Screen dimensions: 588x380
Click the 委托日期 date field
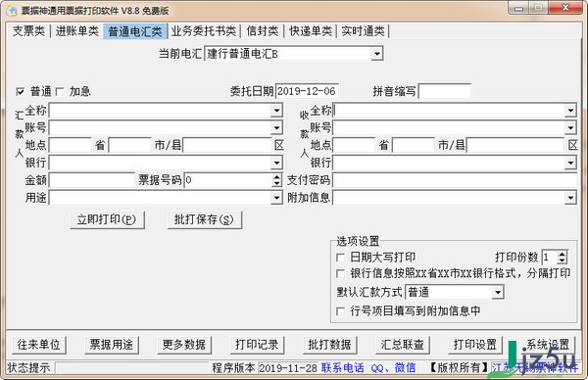[307, 91]
